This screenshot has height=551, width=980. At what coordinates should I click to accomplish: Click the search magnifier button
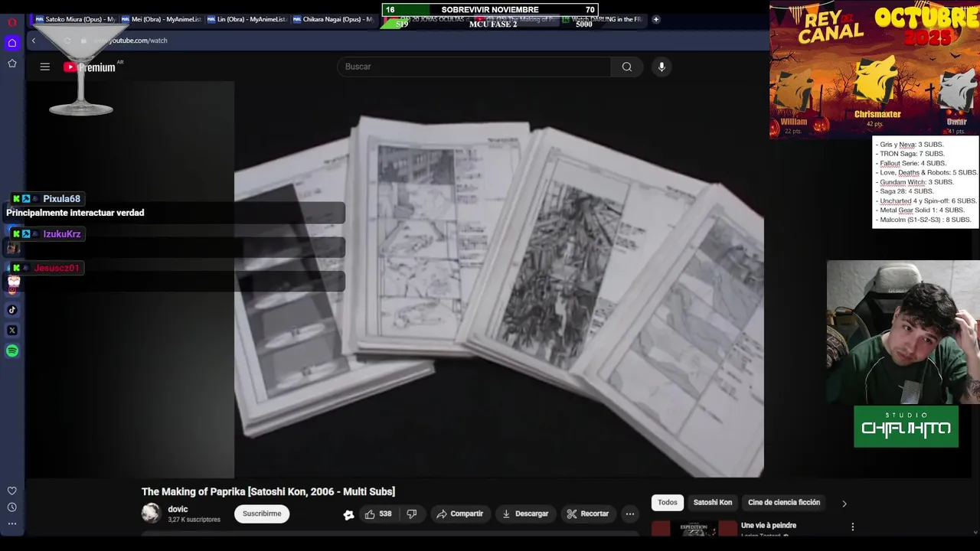pyautogui.click(x=627, y=67)
